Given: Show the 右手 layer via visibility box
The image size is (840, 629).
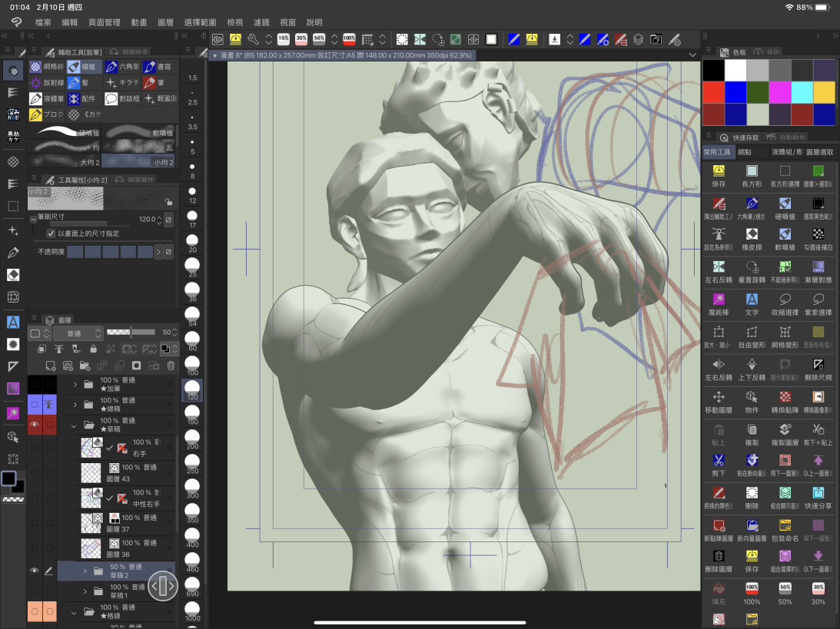Looking at the screenshot, I should click(35, 448).
